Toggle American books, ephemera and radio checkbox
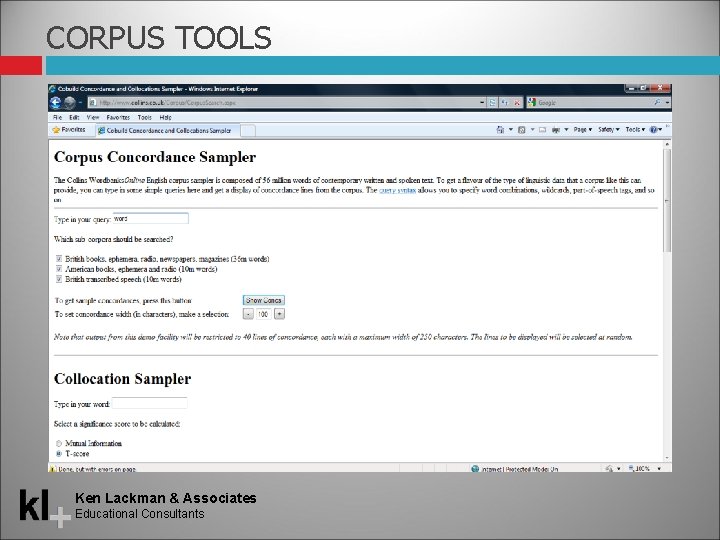This screenshot has height=540, width=720. pyautogui.click(x=59, y=269)
